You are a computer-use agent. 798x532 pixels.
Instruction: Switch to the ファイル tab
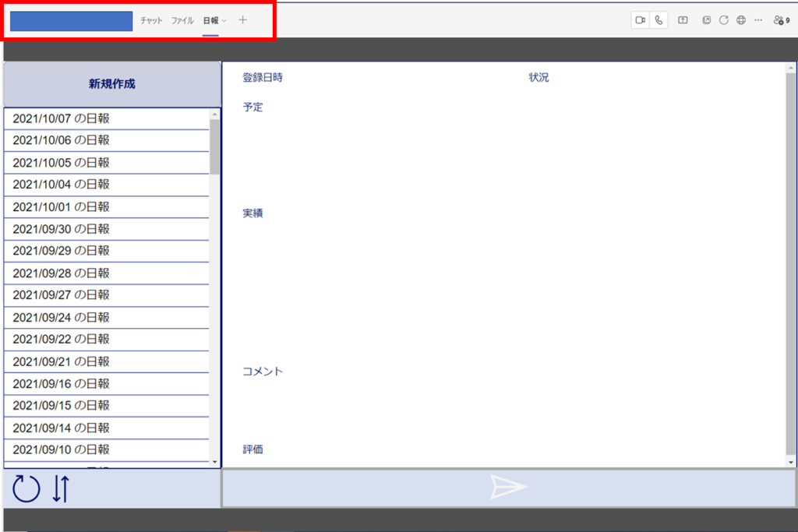tap(182, 21)
